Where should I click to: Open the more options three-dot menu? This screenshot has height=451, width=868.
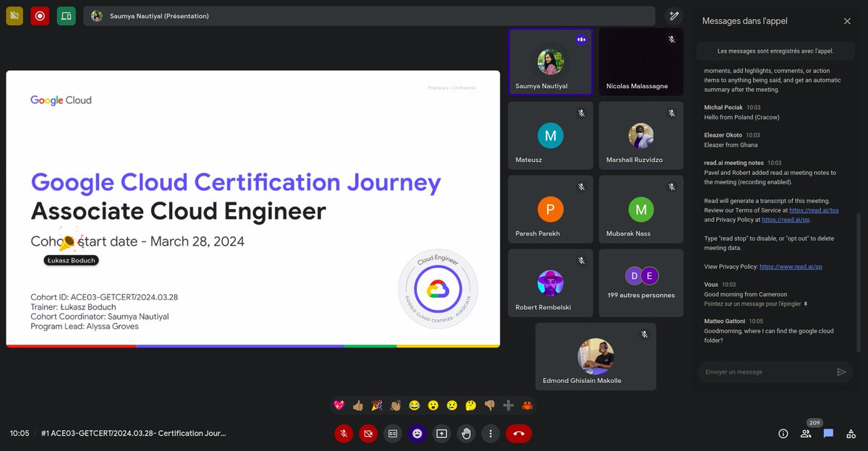[x=491, y=434]
